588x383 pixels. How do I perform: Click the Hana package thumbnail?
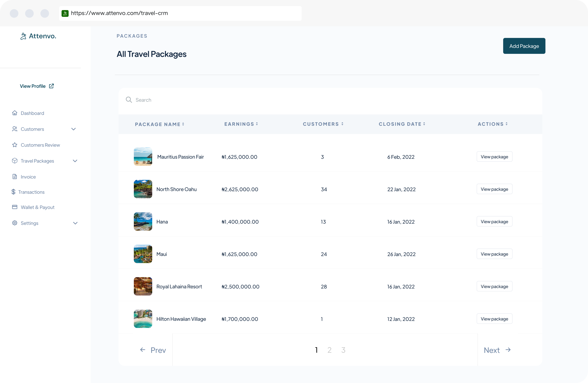coord(143,221)
